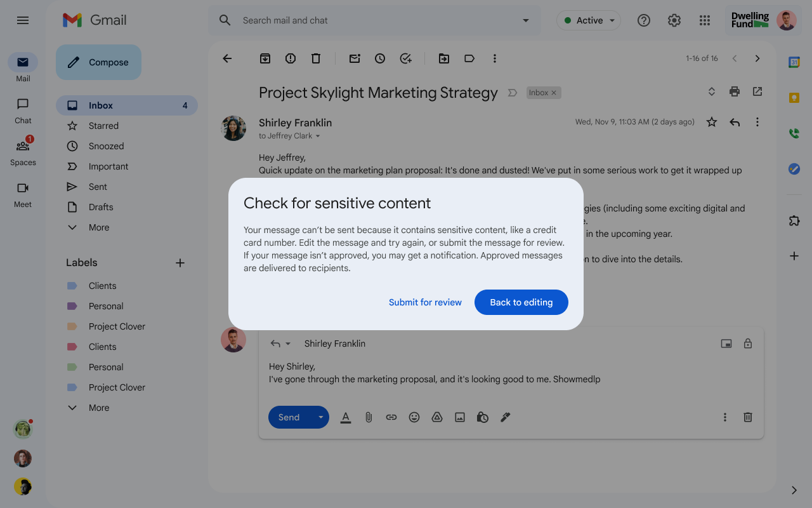Viewport: 812px width, 508px height.
Task: Show recipient details dropdown
Action: [318, 136]
